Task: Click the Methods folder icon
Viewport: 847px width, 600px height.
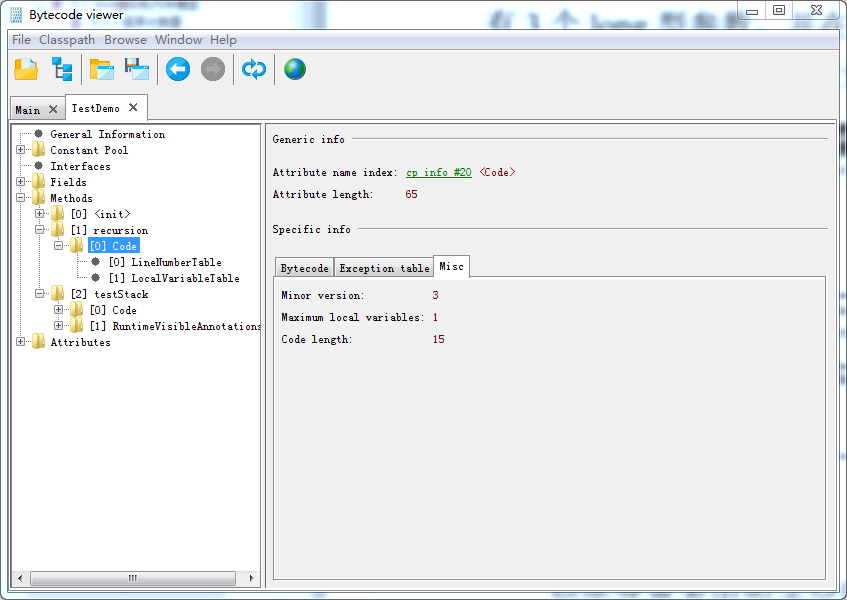Action: [x=38, y=198]
